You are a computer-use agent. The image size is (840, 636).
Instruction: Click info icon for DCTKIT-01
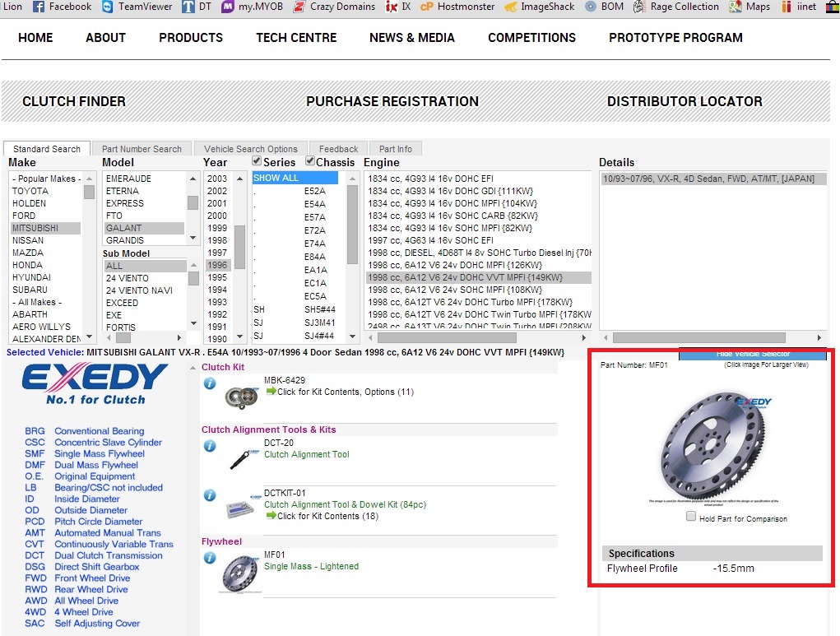click(x=210, y=495)
